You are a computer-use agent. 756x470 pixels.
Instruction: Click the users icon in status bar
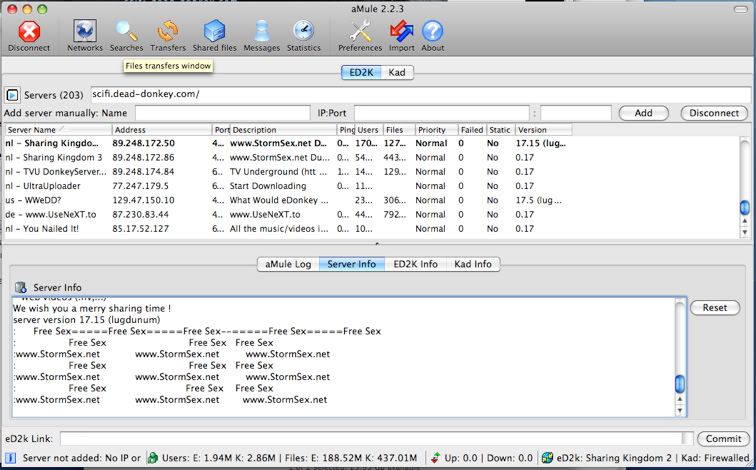click(x=153, y=458)
